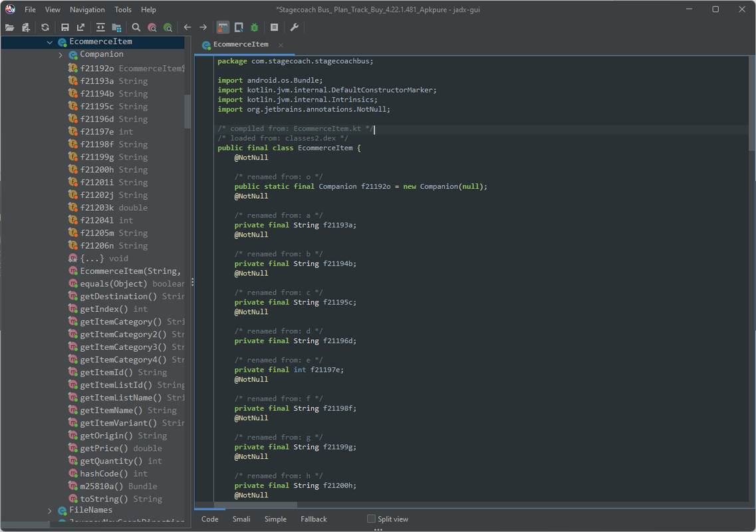Click the Add files toolbar icon

25,27
